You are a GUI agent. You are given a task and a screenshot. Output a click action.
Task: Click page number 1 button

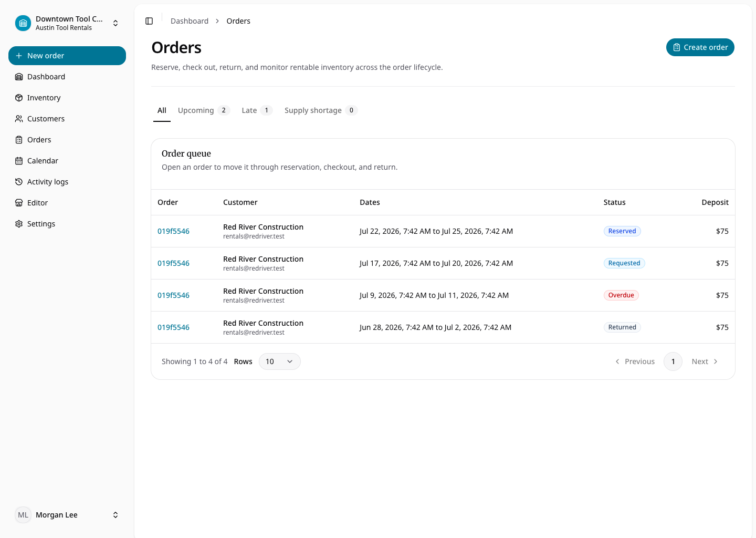(x=673, y=361)
